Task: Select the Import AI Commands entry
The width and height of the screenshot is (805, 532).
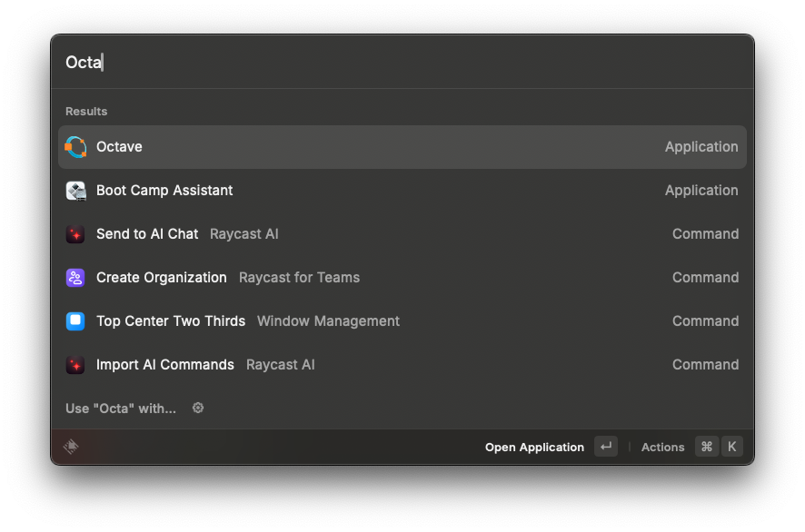Action: pyautogui.click(x=402, y=365)
